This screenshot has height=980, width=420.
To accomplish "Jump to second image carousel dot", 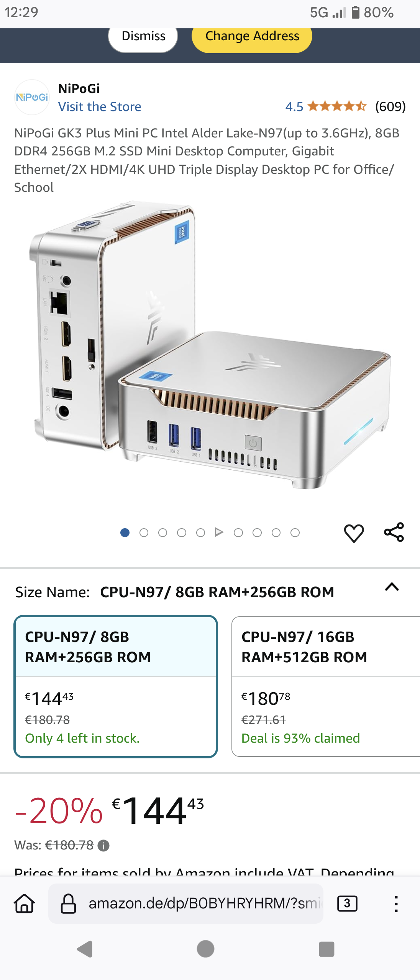I will coord(144,533).
